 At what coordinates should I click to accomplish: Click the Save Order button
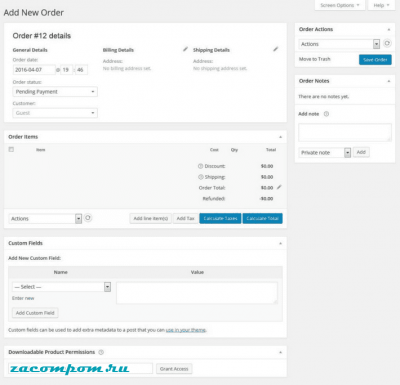click(x=375, y=60)
